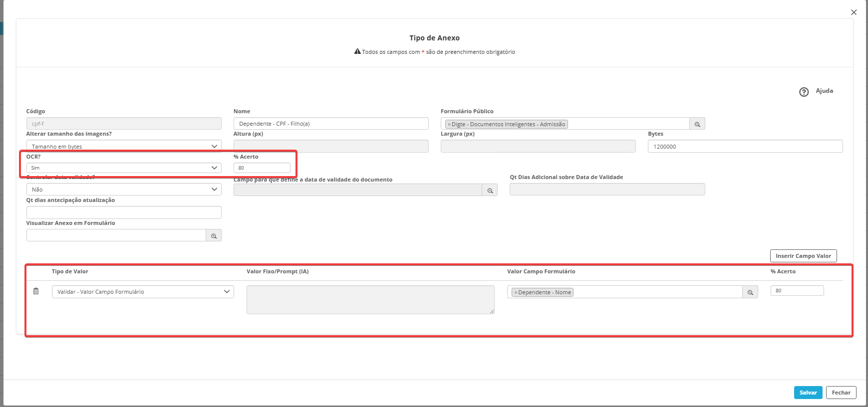Search Valor Campo Formulário with magnifier icon
The height and width of the screenshot is (407, 868).
[750, 292]
